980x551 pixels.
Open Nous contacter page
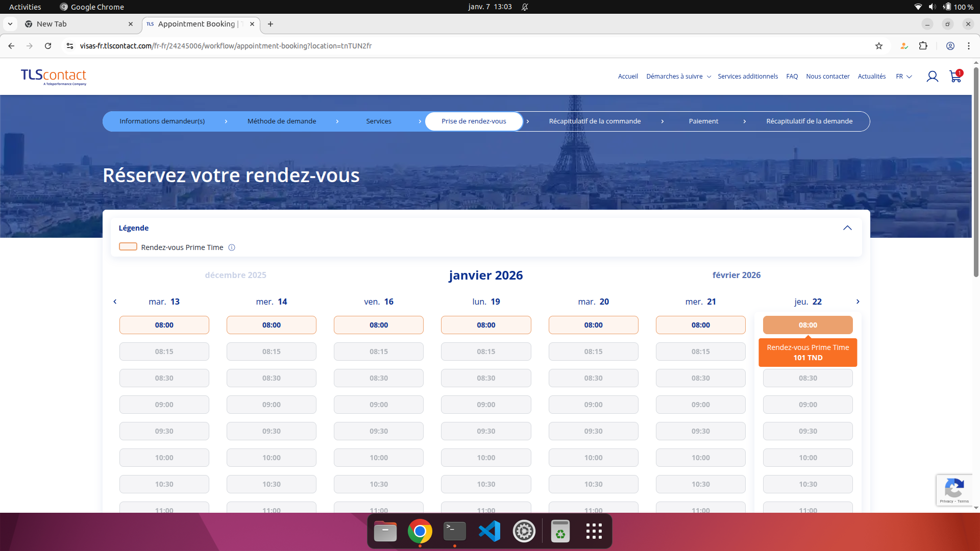point(827,77)
